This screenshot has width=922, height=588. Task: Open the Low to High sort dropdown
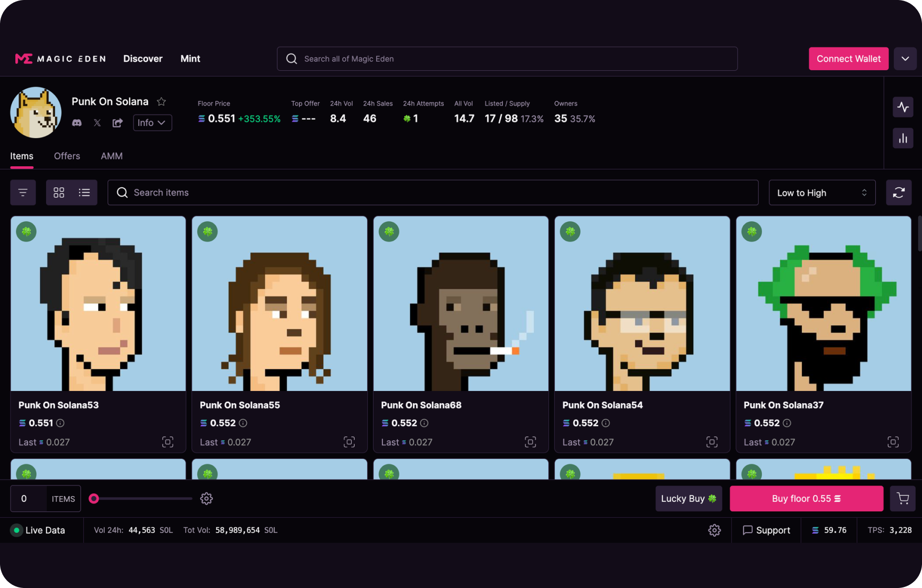point(822,193)
